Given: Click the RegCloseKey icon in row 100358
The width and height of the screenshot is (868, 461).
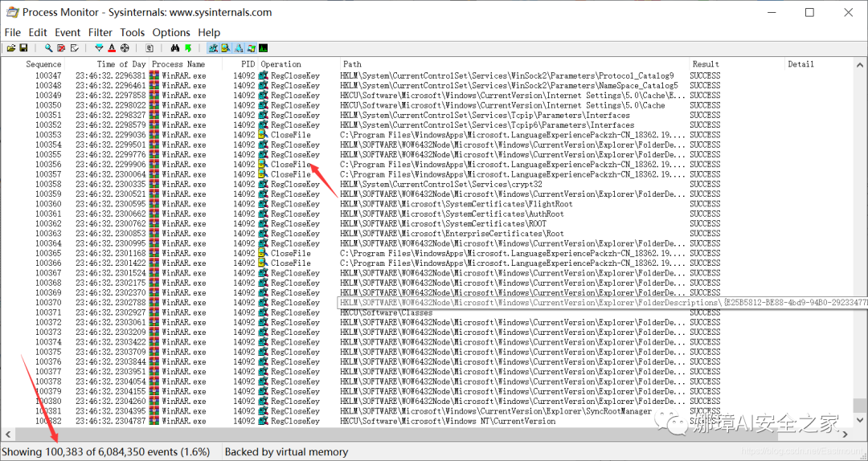Looking at the screenshot, I should coord(264,184).
